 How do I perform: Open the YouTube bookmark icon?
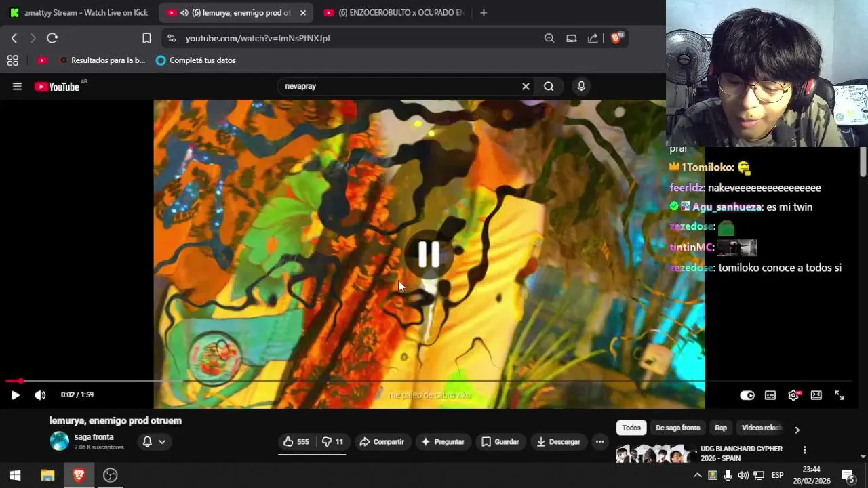click(42, 60)
